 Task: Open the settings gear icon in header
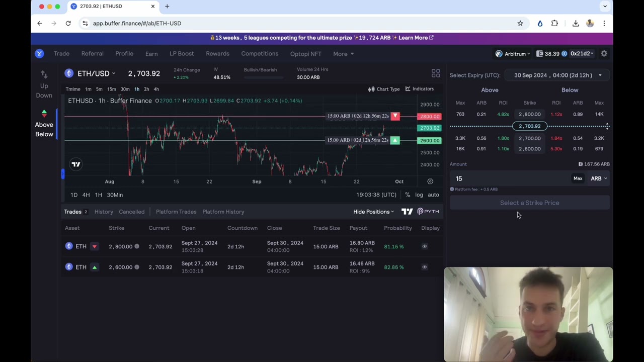604,54
